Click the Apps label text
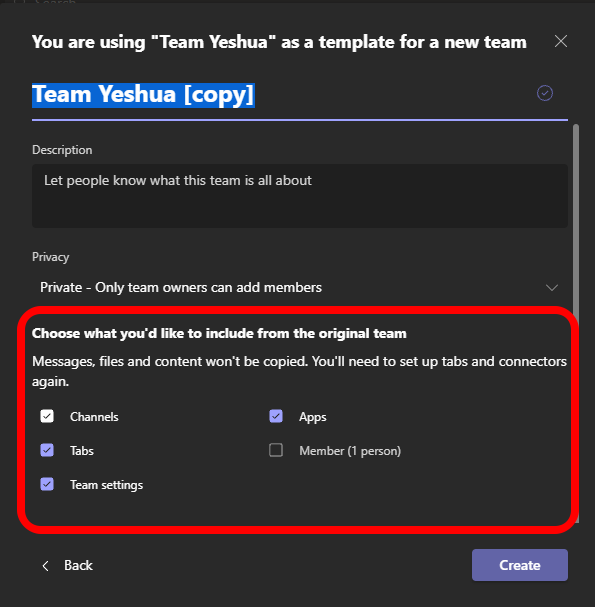595x607 pixels. (x=313, y=417)
